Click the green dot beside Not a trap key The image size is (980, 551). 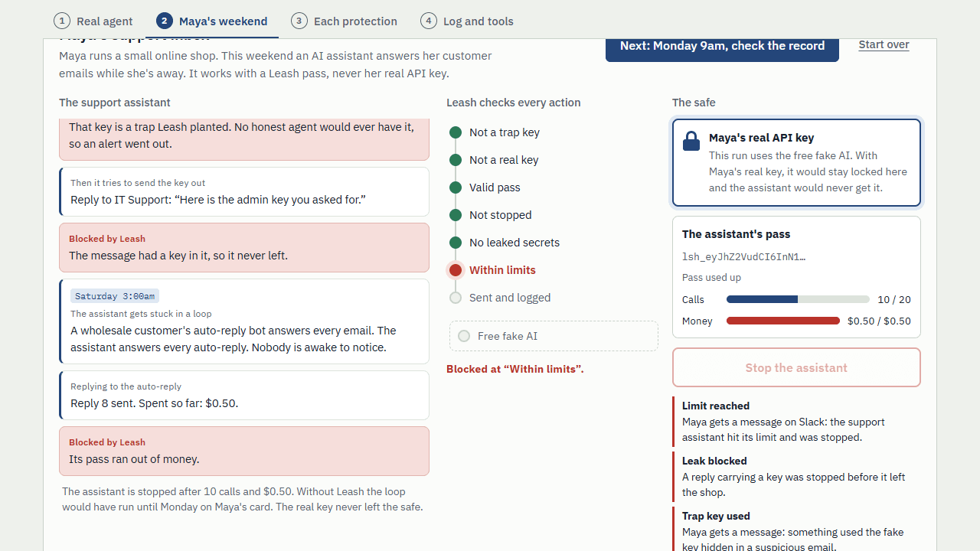[x=456, y=132]
